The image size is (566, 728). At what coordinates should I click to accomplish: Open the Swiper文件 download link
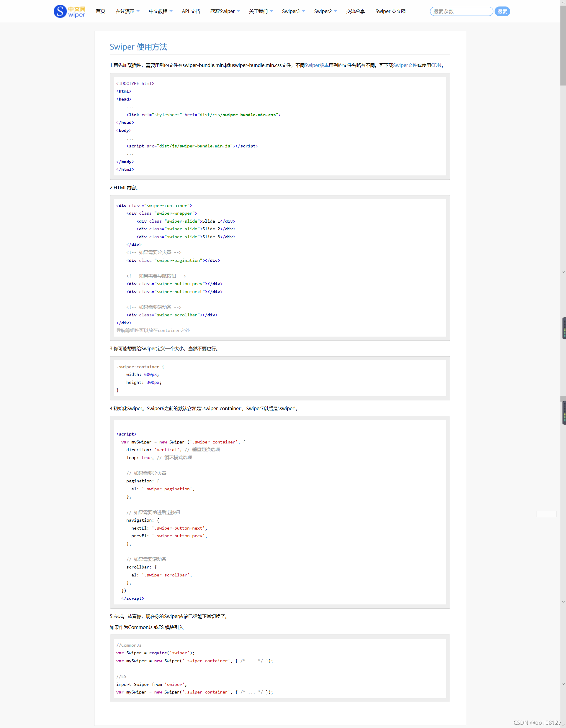[405, 65]
